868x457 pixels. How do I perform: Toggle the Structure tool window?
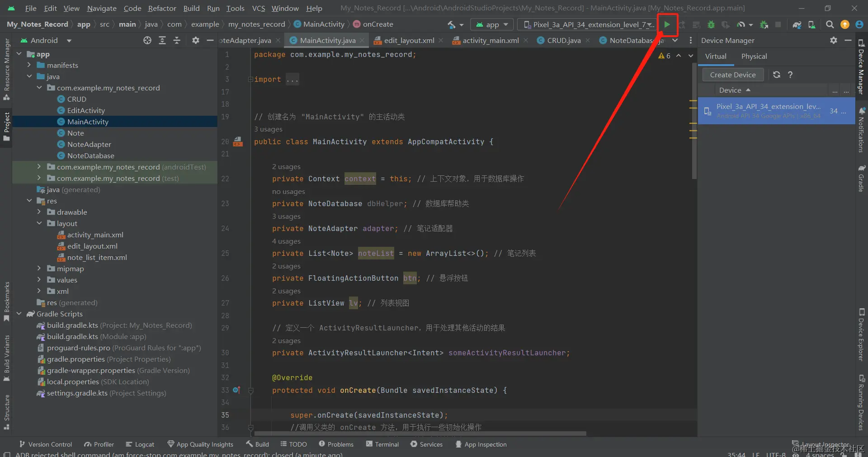(x=6, y=412)
